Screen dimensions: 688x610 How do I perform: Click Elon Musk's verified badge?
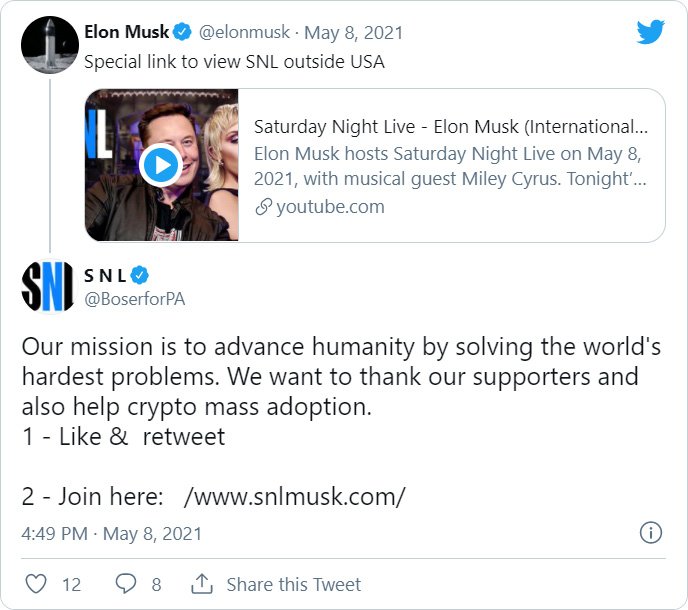click(x=184, y=32)
